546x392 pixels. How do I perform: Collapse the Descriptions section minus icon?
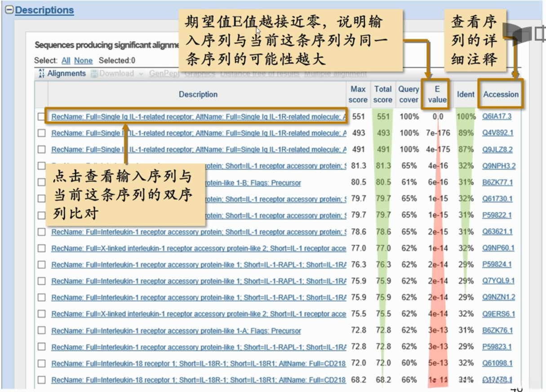(9, 10)
